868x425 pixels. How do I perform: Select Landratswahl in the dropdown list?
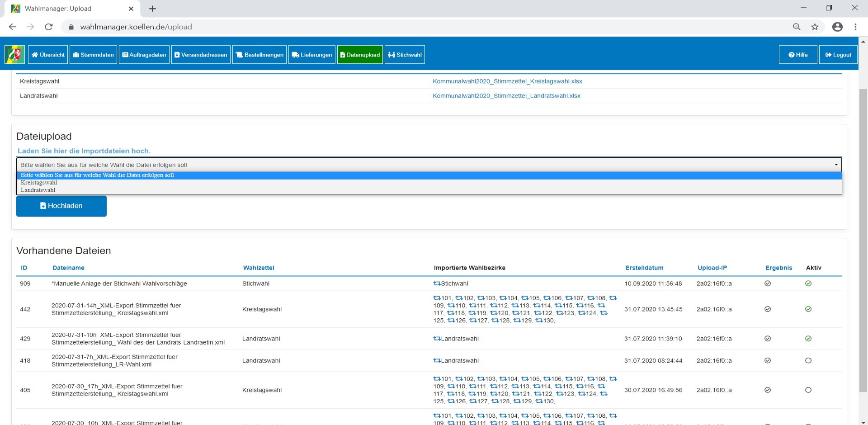coord(429,190)
